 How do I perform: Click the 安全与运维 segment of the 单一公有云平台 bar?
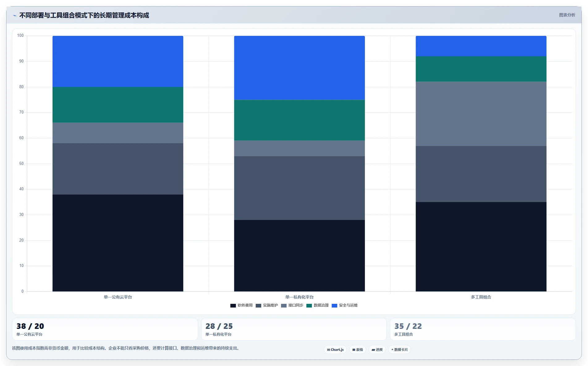click(118, 62)
